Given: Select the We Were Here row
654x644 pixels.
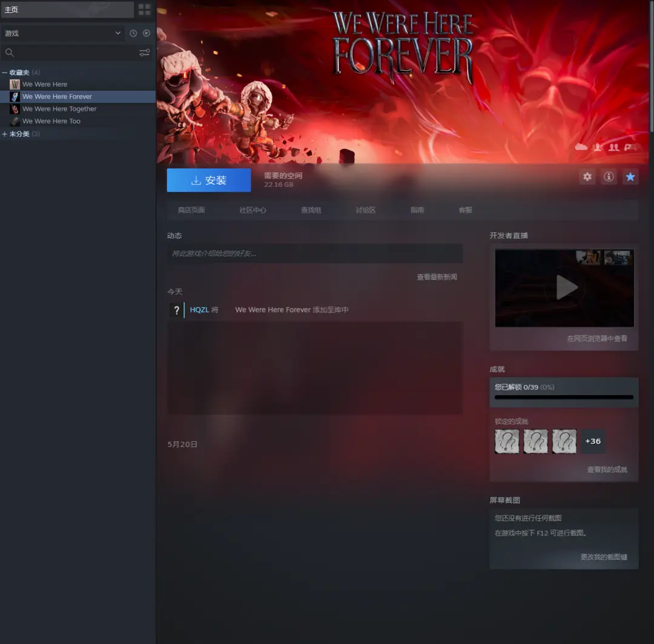Looking at the screenshot, I should tap(78, 84).
